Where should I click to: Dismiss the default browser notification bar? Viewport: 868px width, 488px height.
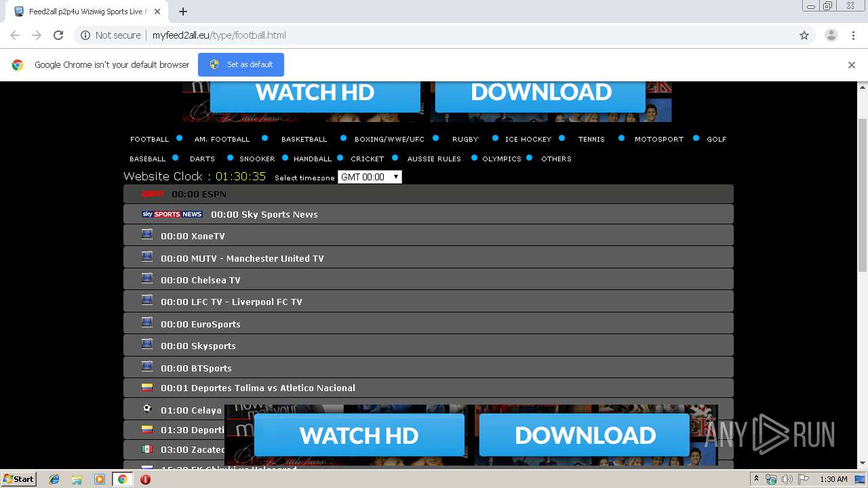(x=852, y=65)
